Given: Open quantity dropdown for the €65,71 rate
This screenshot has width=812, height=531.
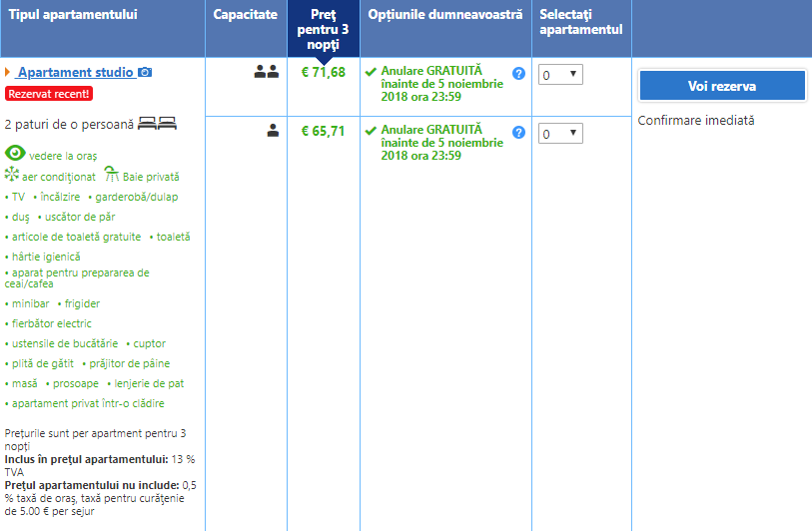Looking at the screenshot, I should click(559, 133).
